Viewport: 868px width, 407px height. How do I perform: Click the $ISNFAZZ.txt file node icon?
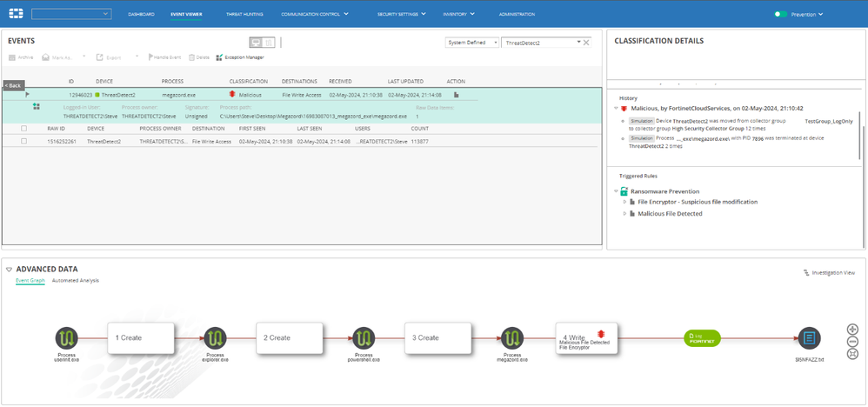click(808, 337)
